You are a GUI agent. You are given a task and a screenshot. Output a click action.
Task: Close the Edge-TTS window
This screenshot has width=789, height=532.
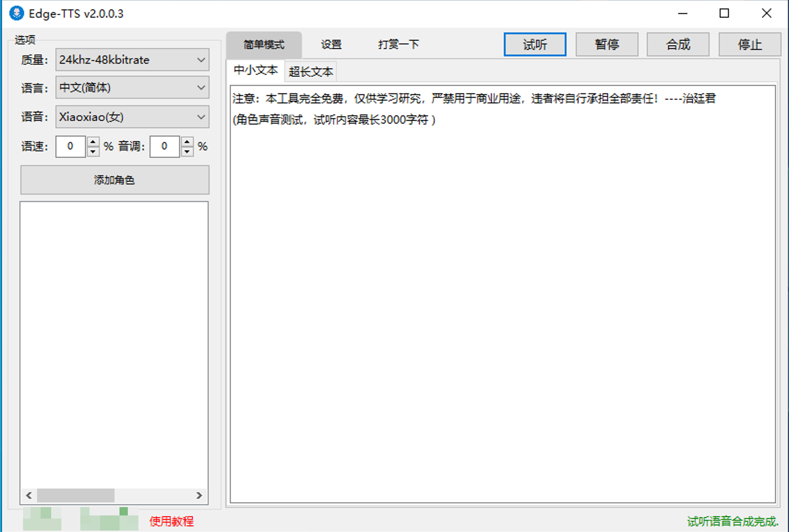(x=766, y=13)
